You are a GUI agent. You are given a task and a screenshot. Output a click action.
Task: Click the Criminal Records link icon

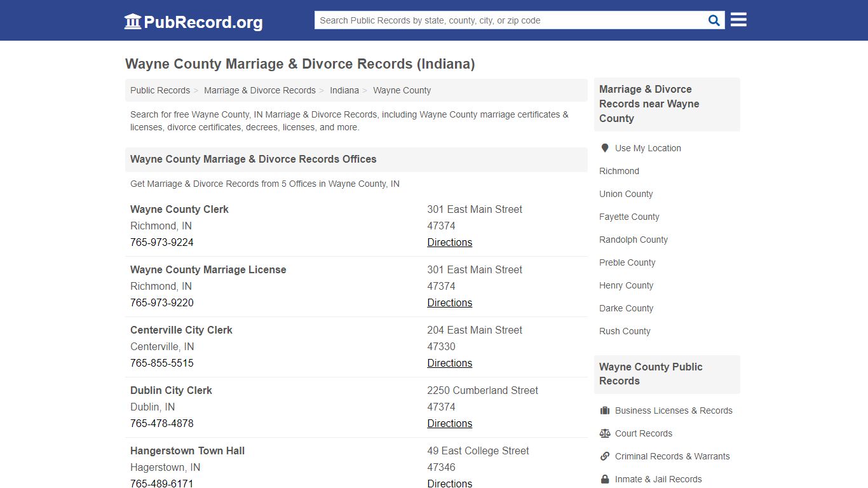point(605,456)
